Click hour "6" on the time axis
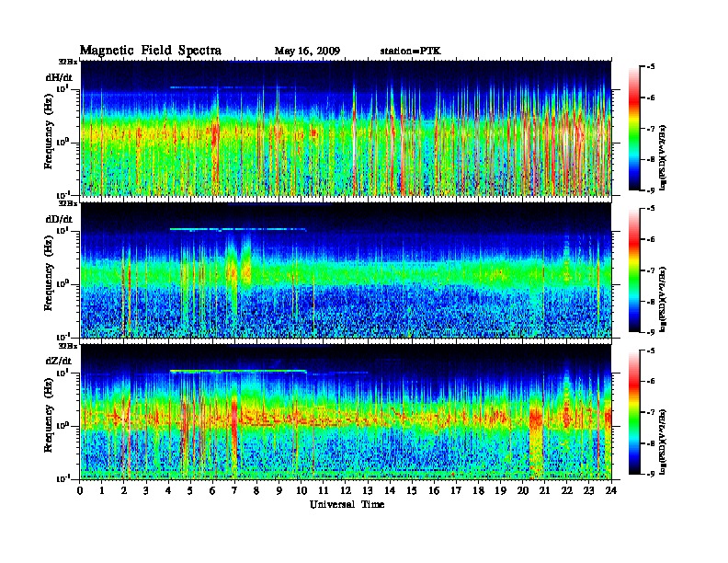Screen dimensions: 728x563 tap(212, 490)
